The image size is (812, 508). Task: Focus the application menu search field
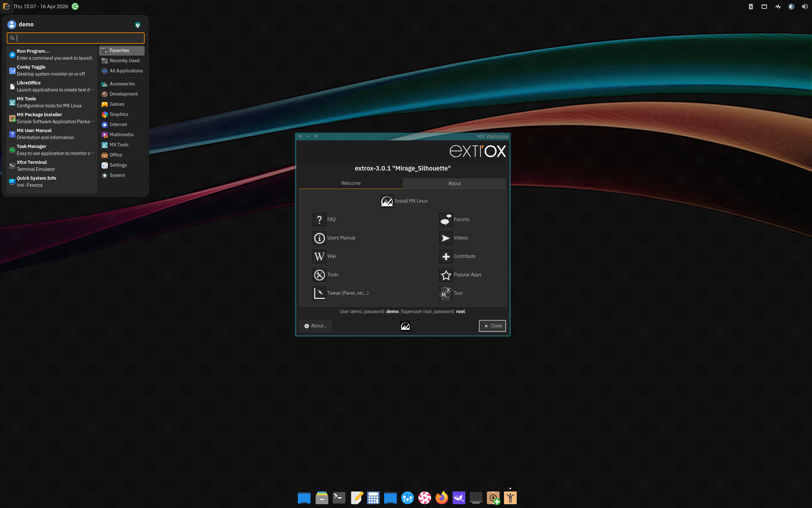pos(75,38)
